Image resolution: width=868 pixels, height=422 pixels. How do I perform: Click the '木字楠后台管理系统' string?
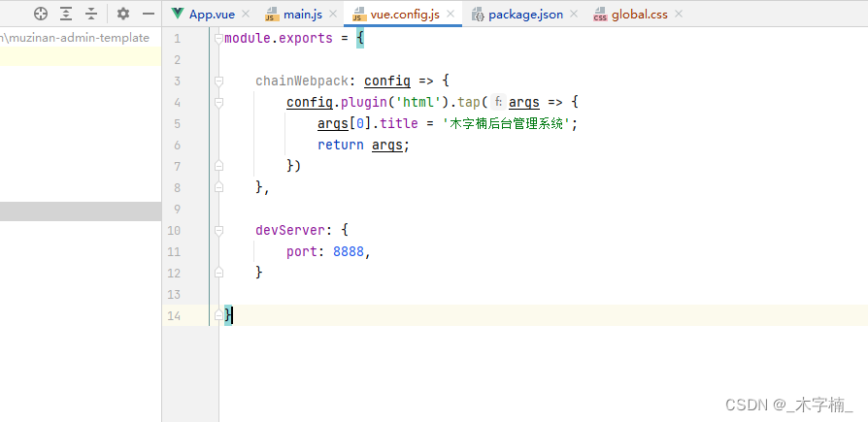pos(506,124)
